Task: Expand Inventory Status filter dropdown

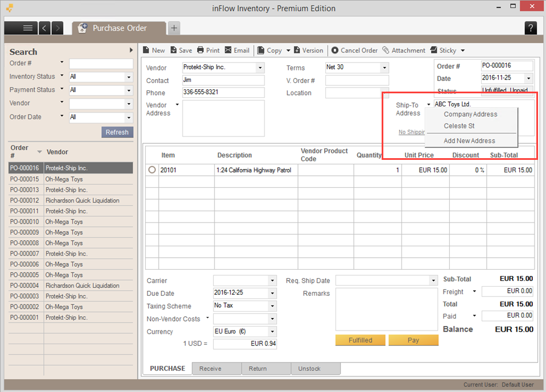Action: point(129,77)
